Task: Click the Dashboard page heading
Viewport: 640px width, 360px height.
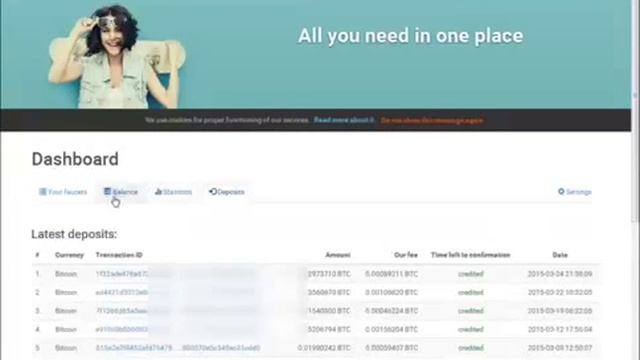Action: 75,159
